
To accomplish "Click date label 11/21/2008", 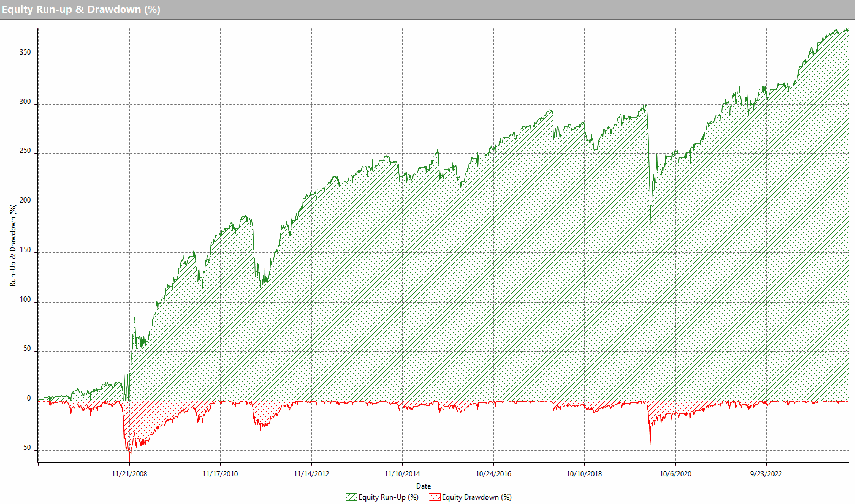I will [129, 473].
